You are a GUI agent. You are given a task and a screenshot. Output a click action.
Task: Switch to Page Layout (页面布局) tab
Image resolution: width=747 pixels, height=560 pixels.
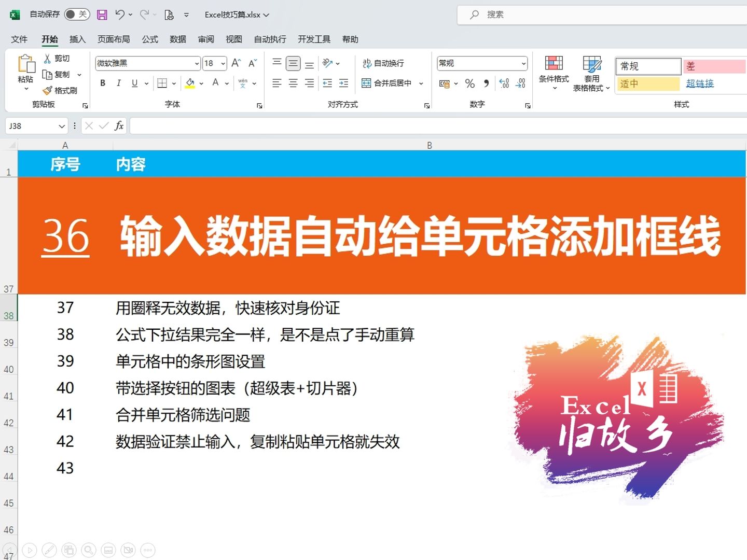[x=114, y=39]
